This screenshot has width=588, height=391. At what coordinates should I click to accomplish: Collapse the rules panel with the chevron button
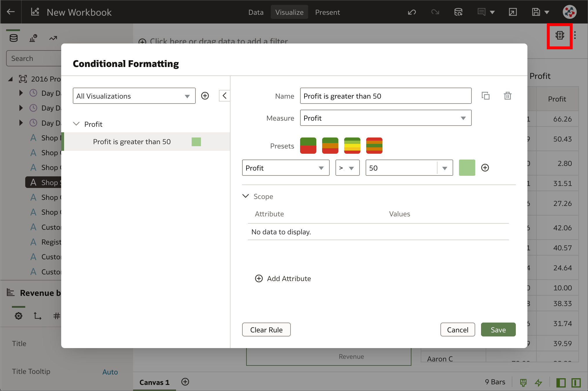click(224, 96)
